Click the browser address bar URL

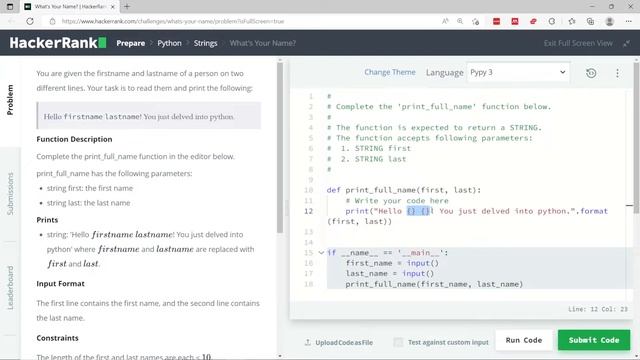click(x=173, y=21)
